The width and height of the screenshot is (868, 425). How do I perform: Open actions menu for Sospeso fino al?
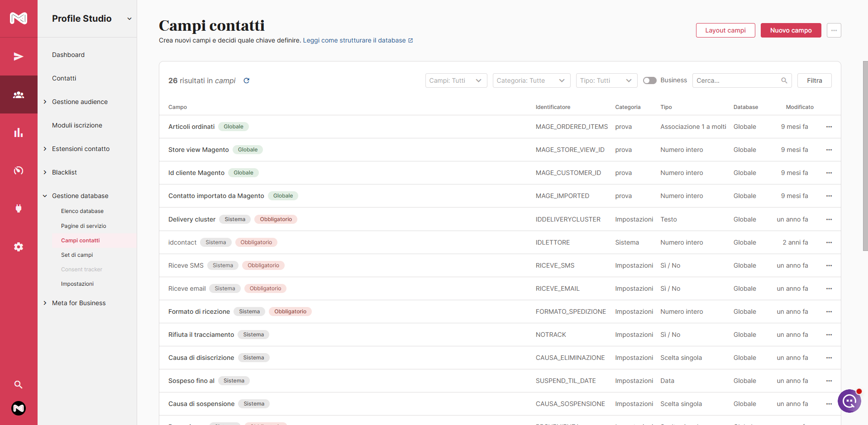(829, 381)
